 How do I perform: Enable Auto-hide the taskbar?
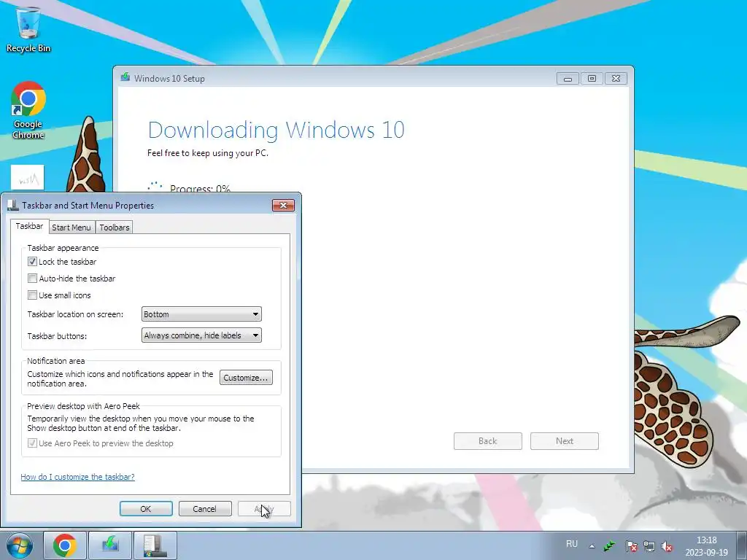pyautogui.click(x=32, y=278)
